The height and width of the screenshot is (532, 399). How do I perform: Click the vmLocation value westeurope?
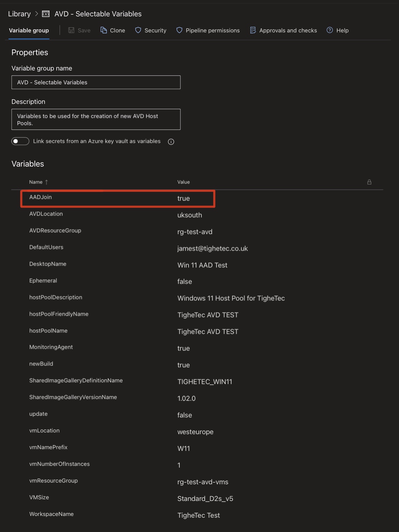coord(195,432)
